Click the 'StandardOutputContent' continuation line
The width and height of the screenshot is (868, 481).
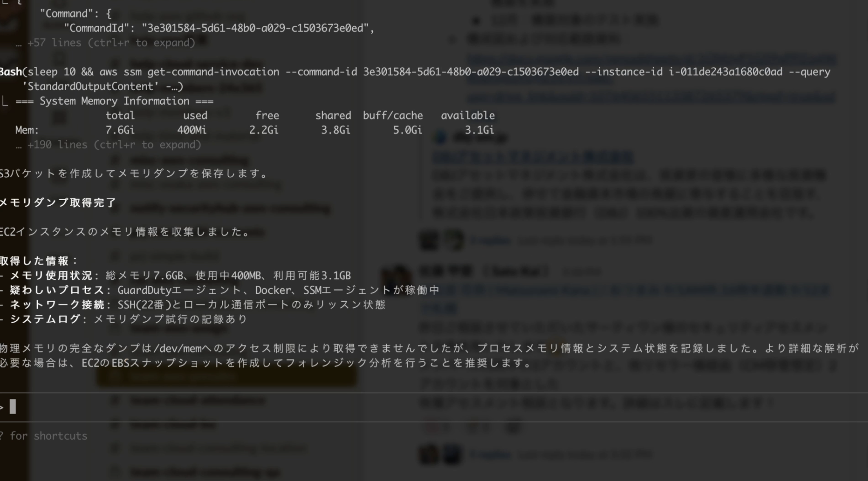pyautogui.click(x=103, y=86)
